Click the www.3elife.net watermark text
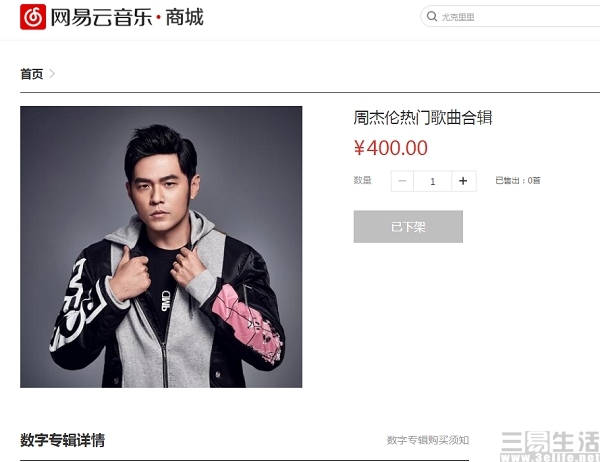Image resolution: width=600 pixels, height=462 pixels. [x=550, y=457]
